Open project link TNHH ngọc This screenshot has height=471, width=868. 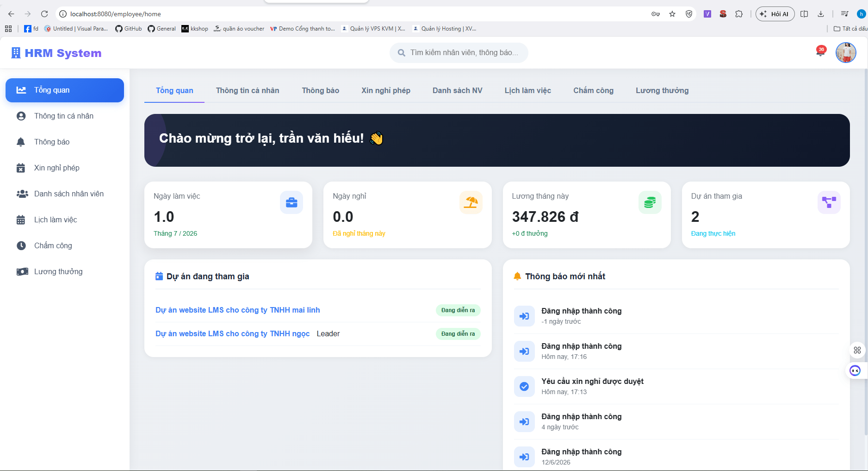[233, 333]
